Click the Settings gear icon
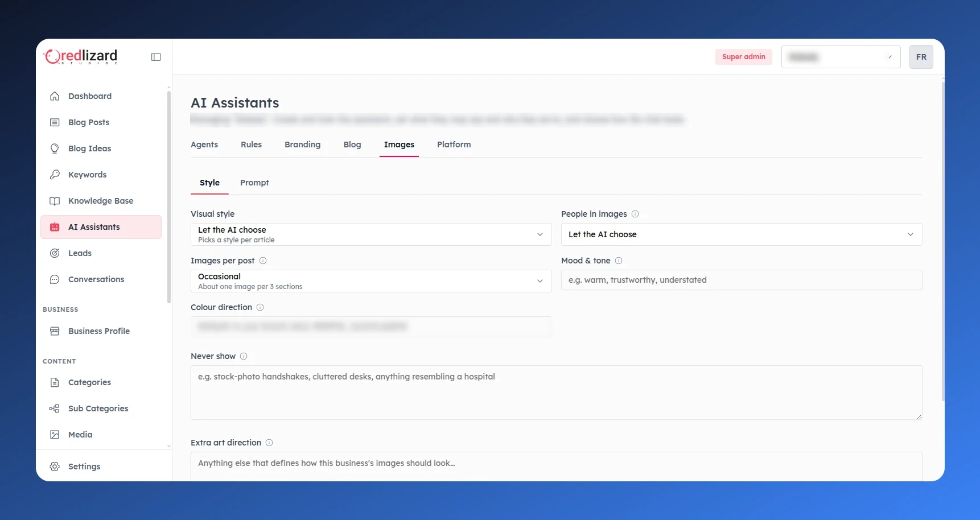 pos(55,467)
